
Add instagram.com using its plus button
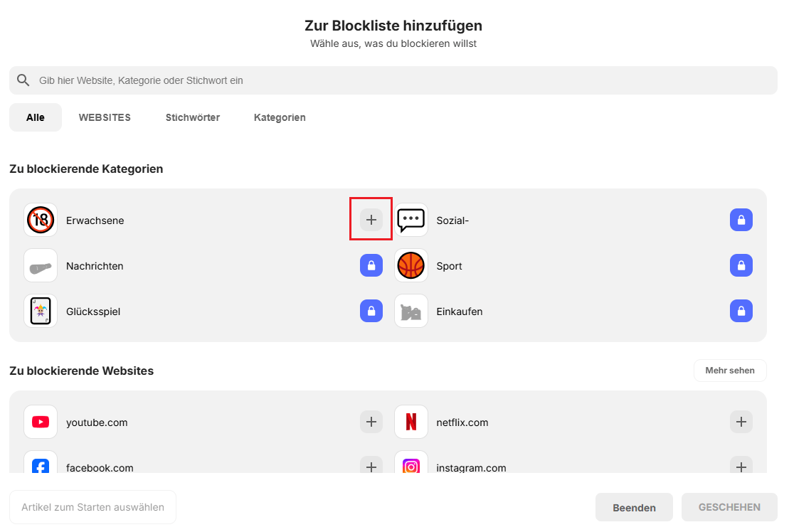(741, 467)
